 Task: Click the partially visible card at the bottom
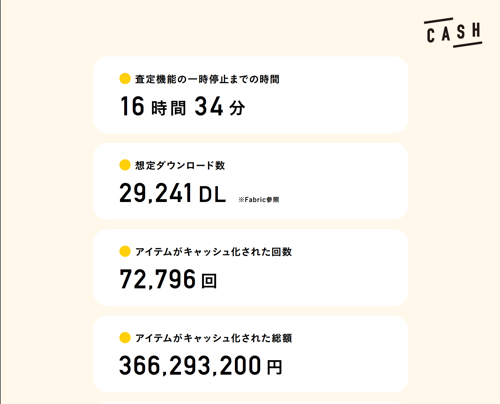pyautogui.click(x=251, y=403)
